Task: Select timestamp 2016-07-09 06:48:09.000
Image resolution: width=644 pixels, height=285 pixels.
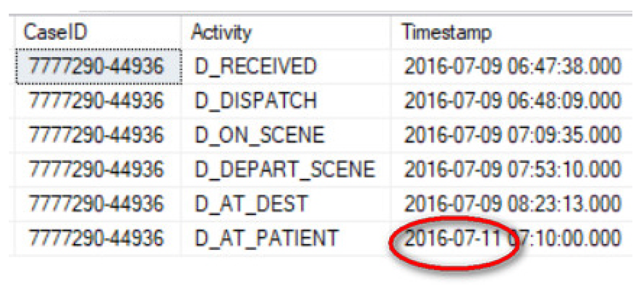Action: pyautogui.click(x=512, y=101)
